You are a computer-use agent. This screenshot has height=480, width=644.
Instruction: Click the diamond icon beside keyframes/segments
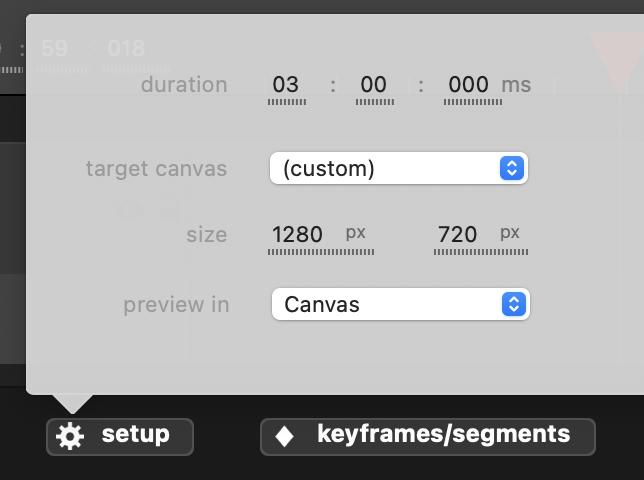(x=285, y=436)
